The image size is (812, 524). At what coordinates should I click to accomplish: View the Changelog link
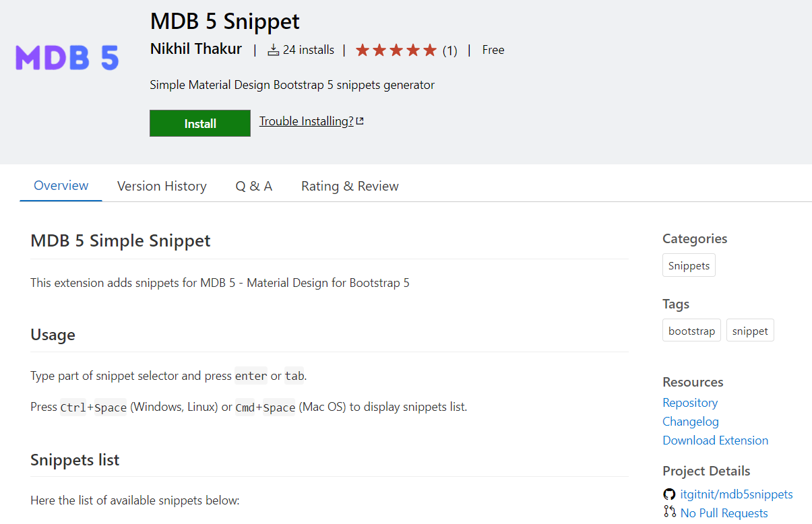coord(691,422)
